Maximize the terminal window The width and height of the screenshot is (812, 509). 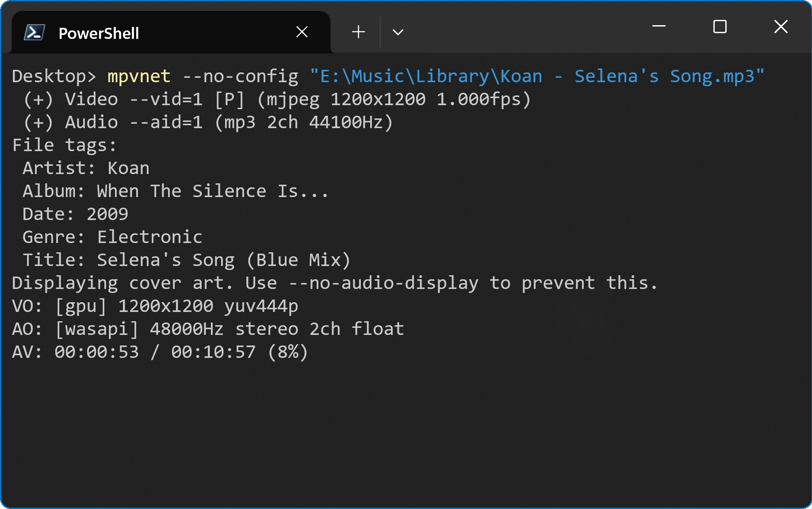[x=720, y=27]
